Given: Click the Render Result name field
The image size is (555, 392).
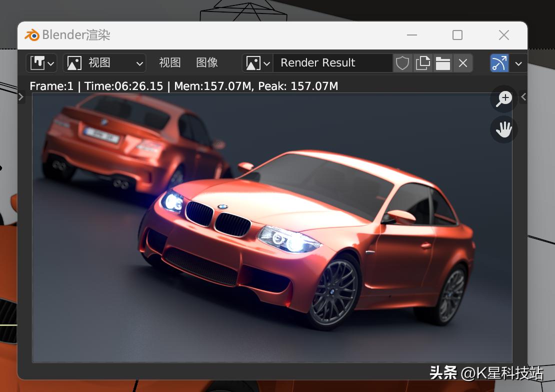Looking at the screenshot, I should click(x=332, y=63).
